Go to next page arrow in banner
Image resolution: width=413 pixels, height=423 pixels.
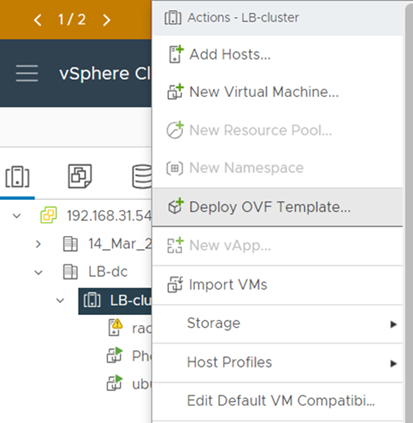(106, 20)
